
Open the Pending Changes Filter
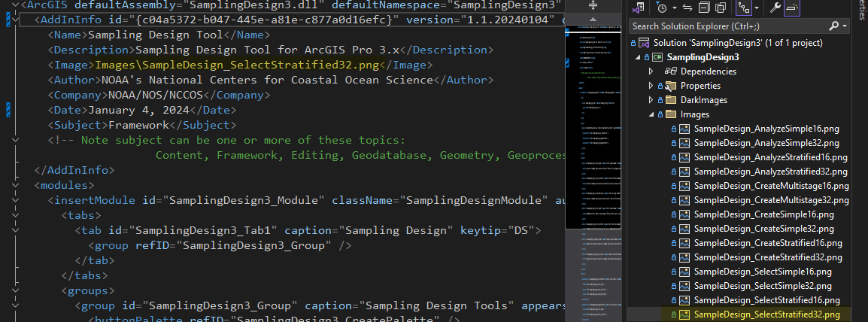coord(660,8)
